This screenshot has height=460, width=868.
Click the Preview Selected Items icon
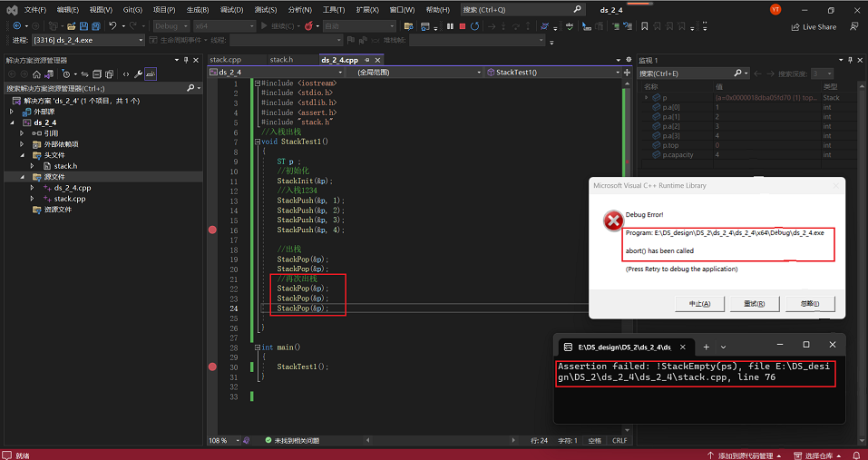tap(151, 74)
